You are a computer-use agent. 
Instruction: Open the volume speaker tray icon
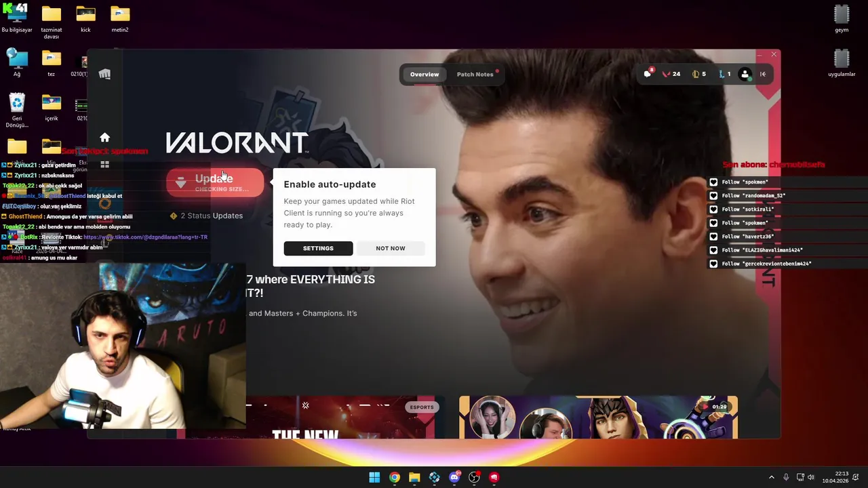[811, 477]
